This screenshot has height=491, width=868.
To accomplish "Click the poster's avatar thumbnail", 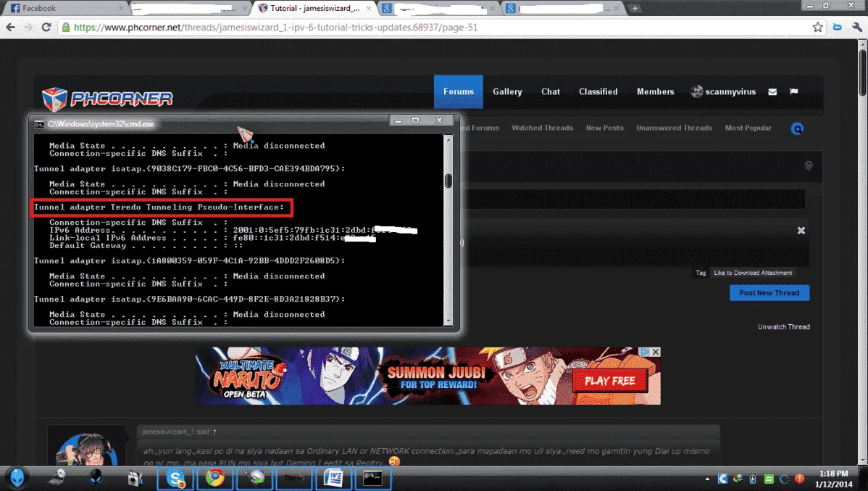I will (86, 447).
